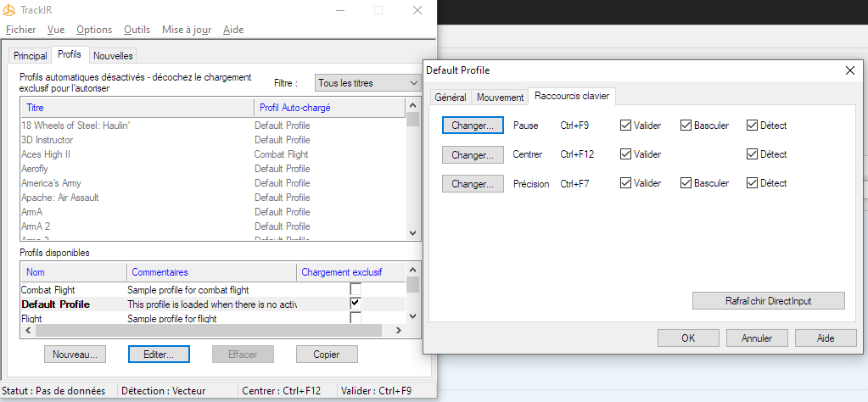This screenshot has width=868, height=402.
Task: Select the 'Aerofly' title row
Action: [213, 169]
